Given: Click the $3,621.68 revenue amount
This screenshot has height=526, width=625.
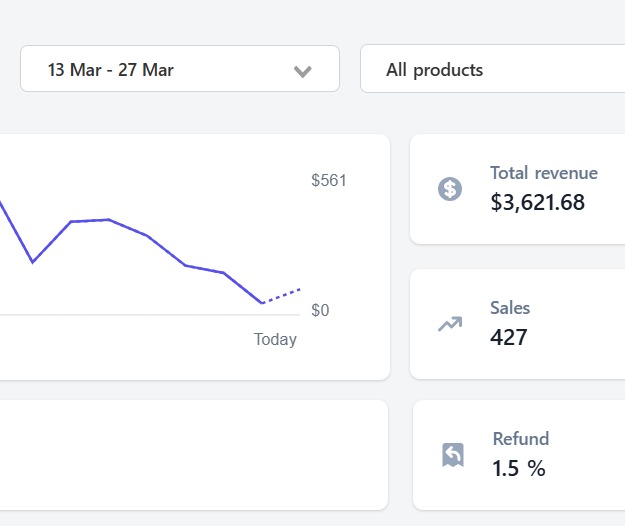Looking at the screenshot, I should pos(537,203).
